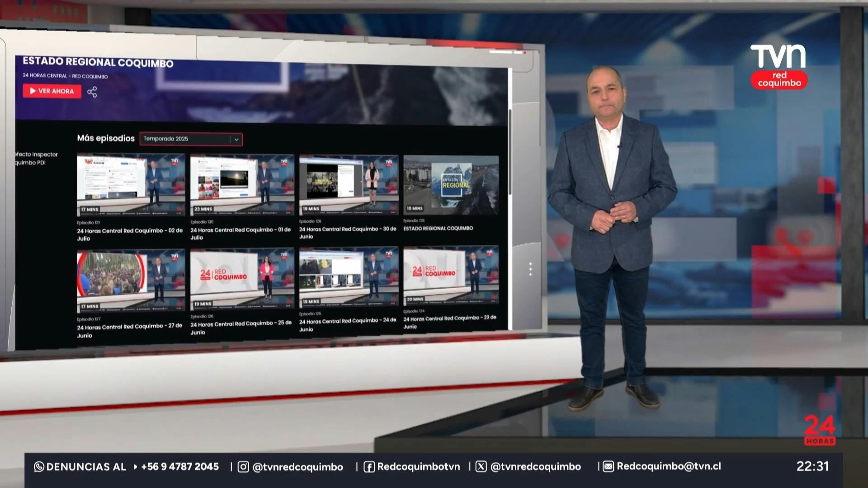Click the "24 HORAS CENTRAL - RED COQUIMBO" subtitle
Image resolution: width=868 pixels, height=488 pixels.
pyautogui.click(x=65, y=76)
